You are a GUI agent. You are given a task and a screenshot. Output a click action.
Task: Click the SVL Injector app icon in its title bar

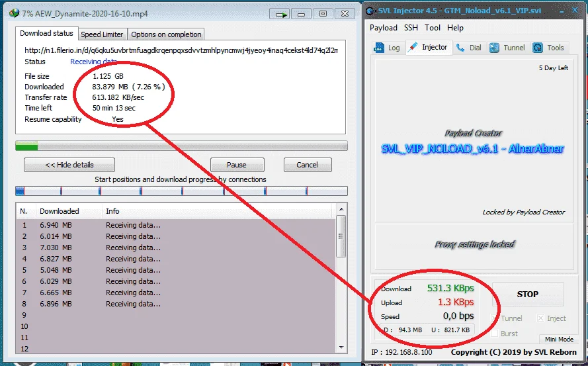tap(370, 11)
